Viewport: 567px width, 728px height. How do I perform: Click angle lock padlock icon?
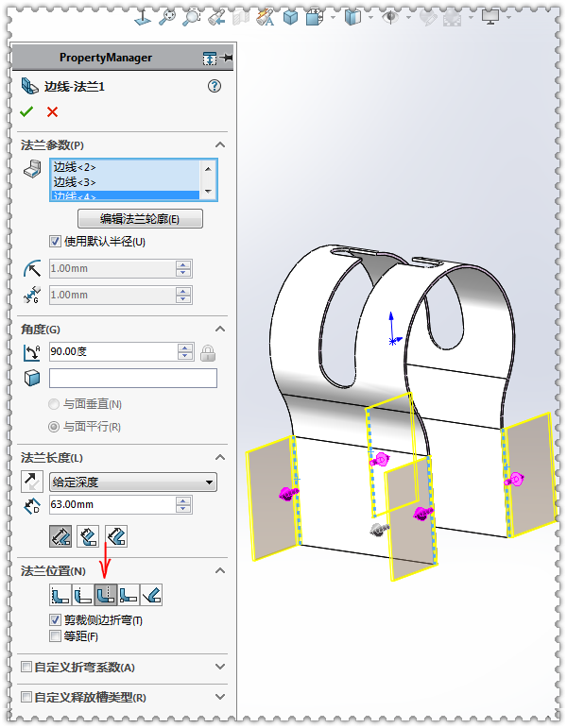tap(208, 353)
